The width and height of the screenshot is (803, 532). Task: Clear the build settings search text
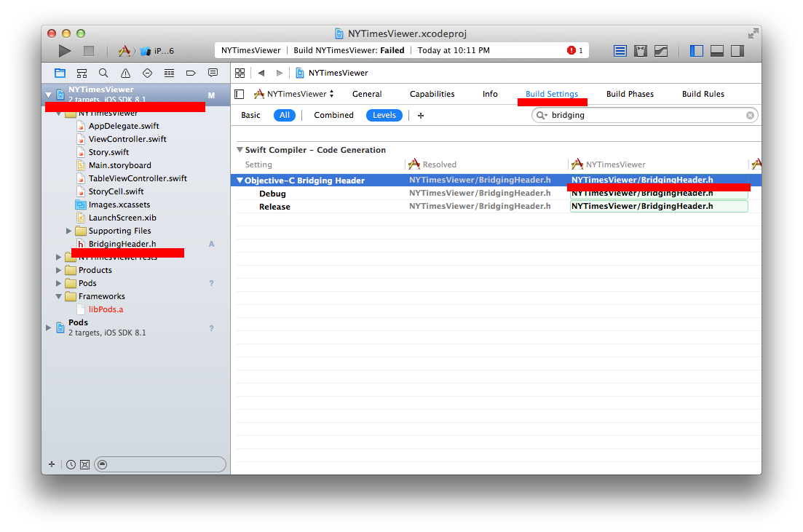750,115
